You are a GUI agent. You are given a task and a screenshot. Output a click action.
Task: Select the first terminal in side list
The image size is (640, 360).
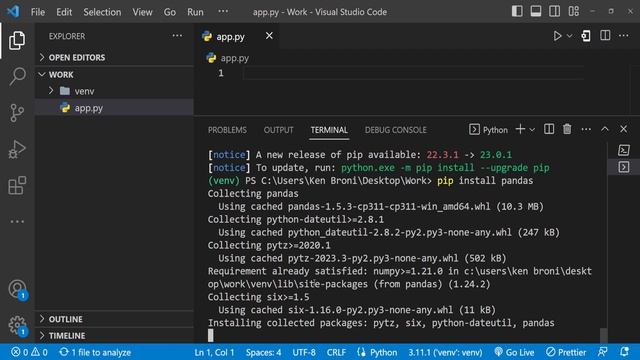624,150
